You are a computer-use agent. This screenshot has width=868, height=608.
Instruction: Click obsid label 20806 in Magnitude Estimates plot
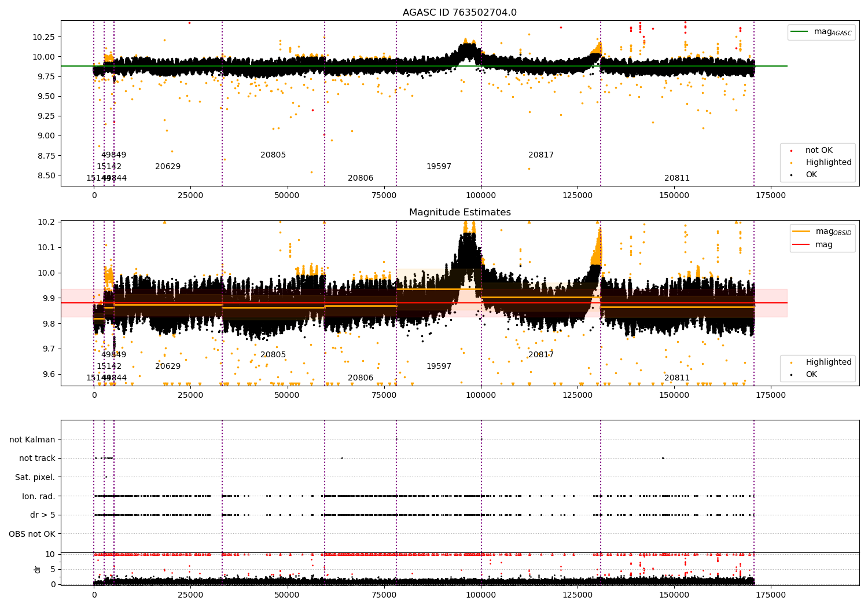pos(361,378)
